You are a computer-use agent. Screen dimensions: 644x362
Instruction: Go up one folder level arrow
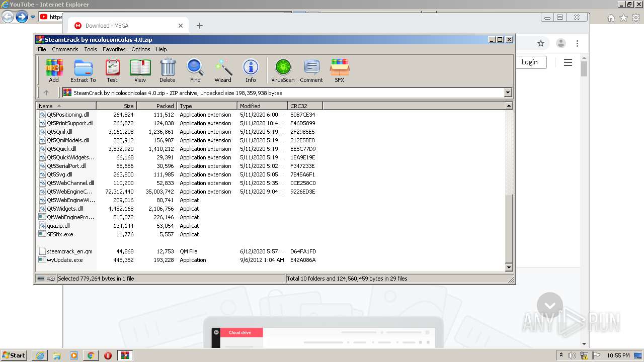click(46, 93)
